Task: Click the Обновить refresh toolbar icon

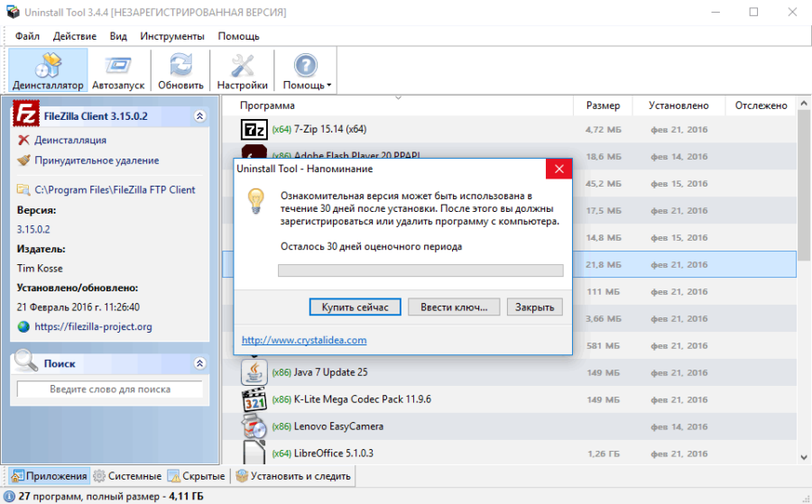Action: click(x=180, y=71)
